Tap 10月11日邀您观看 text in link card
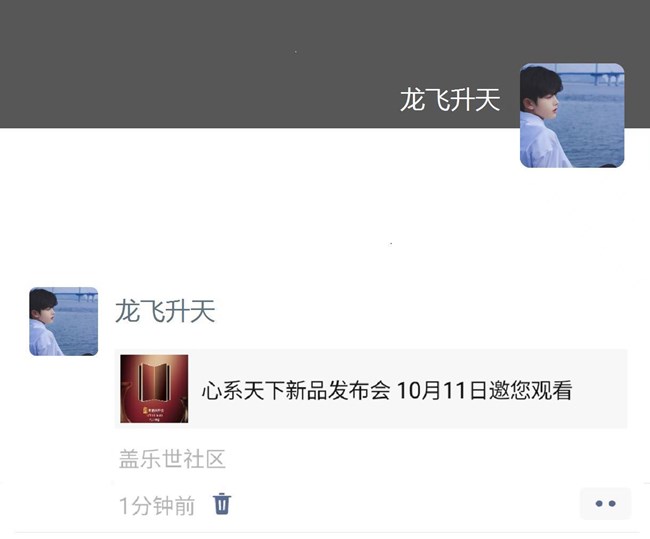Image resolution: width=650 pixels, height=539 pixels. pyautogui.click(x=485, y=390)
